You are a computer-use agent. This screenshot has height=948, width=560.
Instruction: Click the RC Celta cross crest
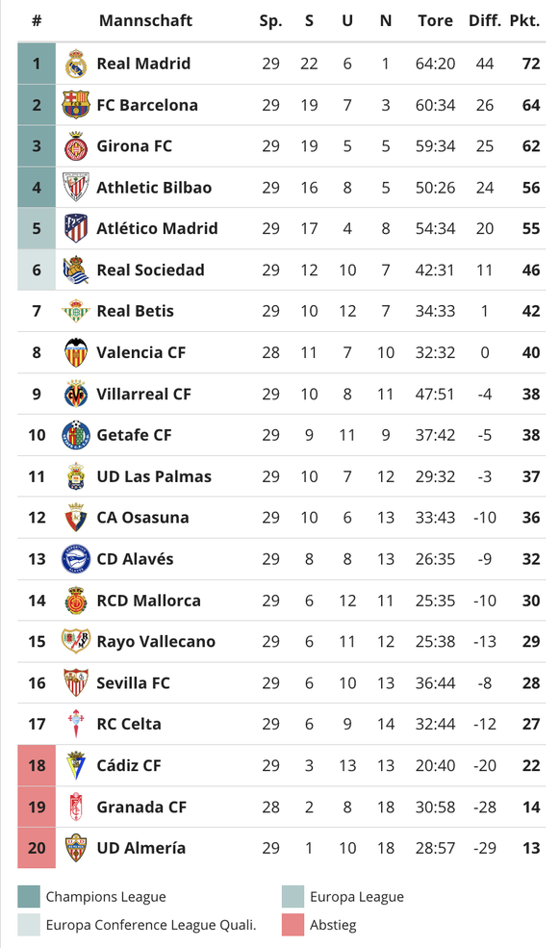[x=76, y=724]
